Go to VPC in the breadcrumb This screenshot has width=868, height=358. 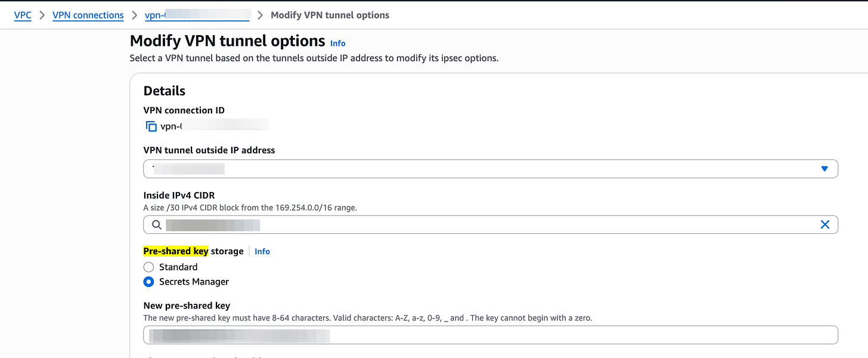tap(23, 15)
